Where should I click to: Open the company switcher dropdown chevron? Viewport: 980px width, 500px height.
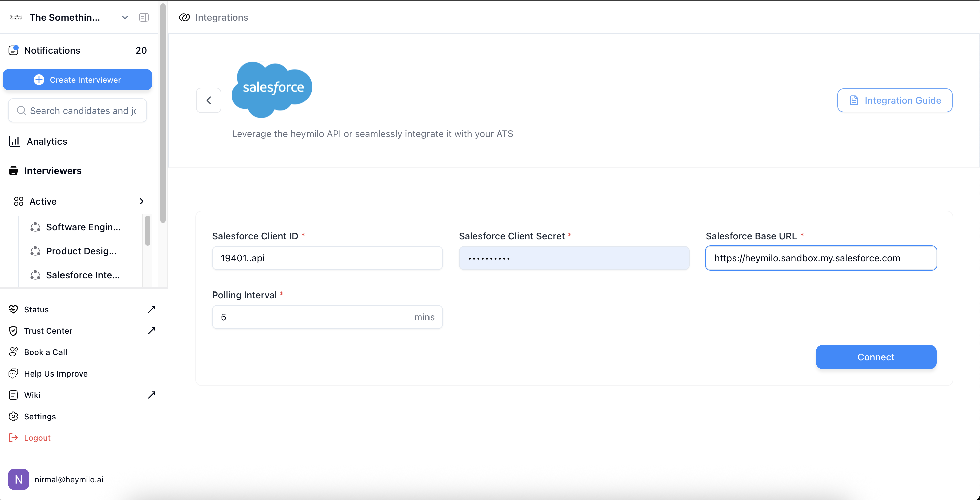click(x=125, y=17)
